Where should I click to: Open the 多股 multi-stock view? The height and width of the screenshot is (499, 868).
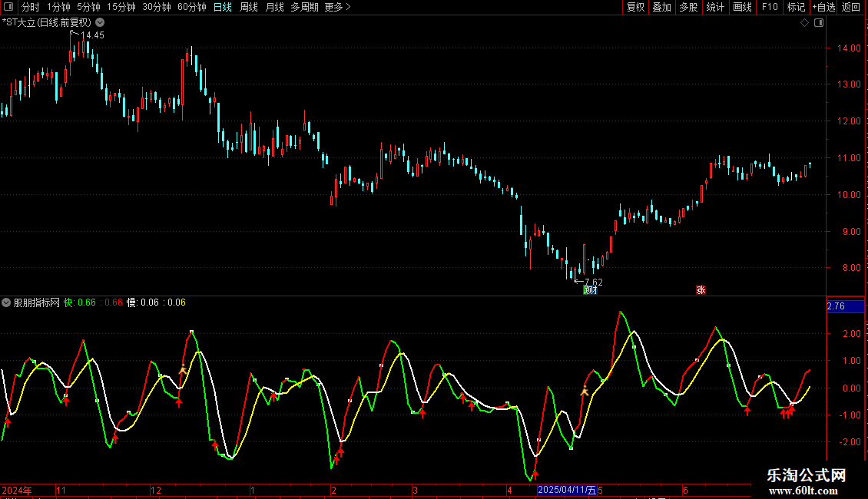click(x=688, y=7)
